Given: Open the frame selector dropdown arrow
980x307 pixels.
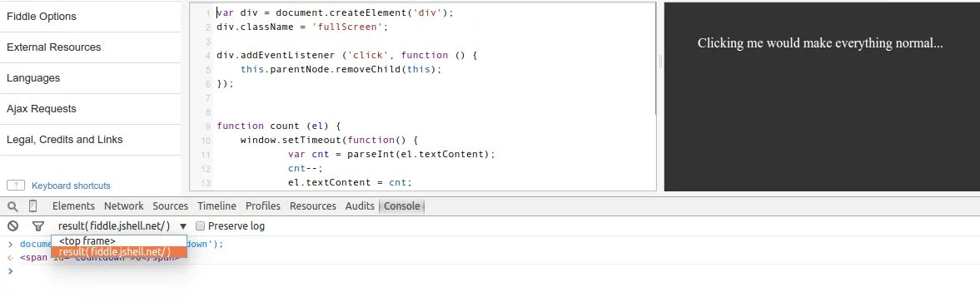Looking at the screenshot, I should pos(183,226).
